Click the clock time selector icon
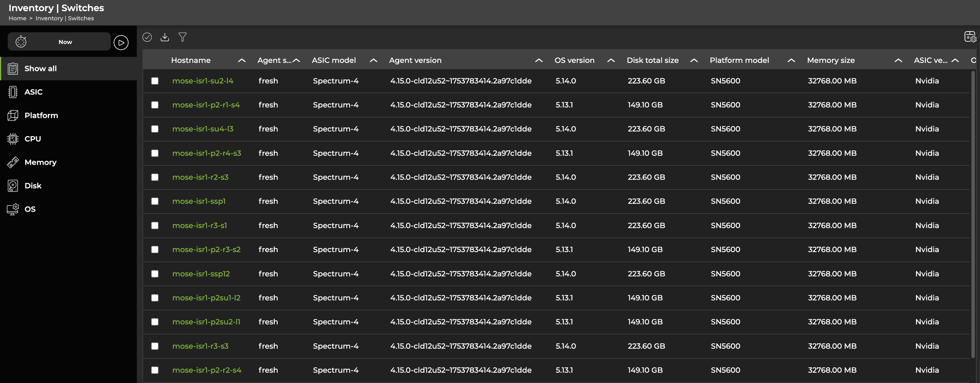Viewport: 980px width, 383px height. [21, 42]
